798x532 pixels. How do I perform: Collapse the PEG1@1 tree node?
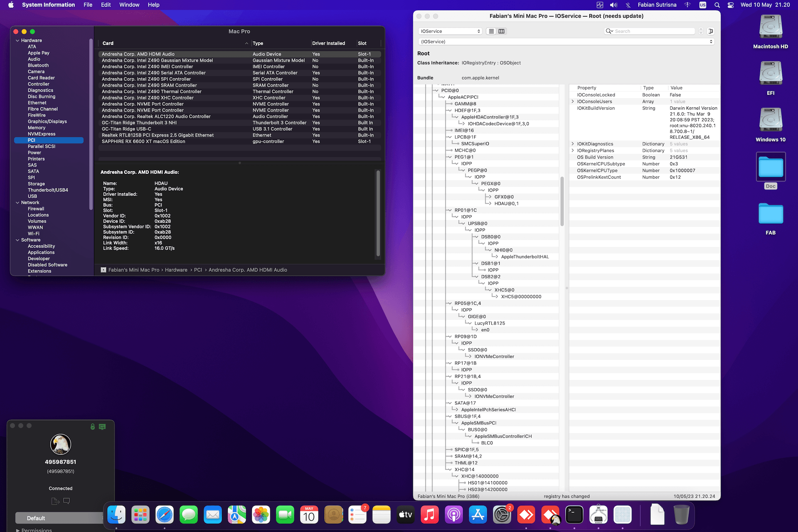pyautogui.click(x=450, y=157)
